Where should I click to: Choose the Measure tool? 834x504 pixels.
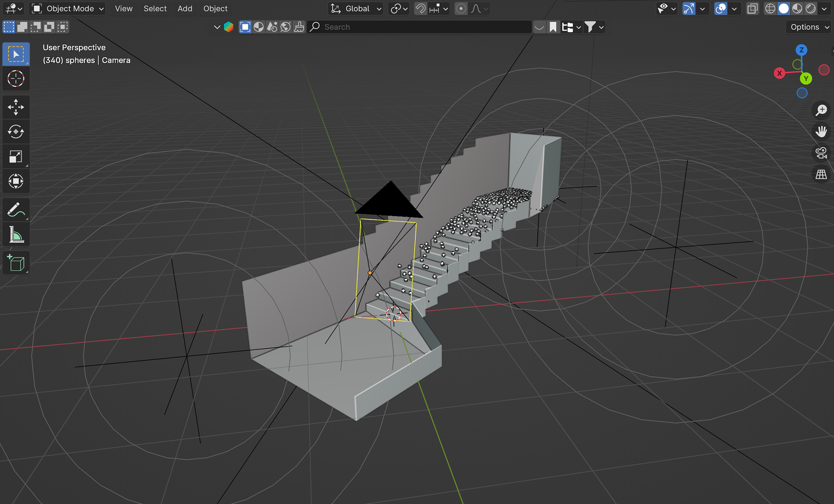[x=16, y=235]
